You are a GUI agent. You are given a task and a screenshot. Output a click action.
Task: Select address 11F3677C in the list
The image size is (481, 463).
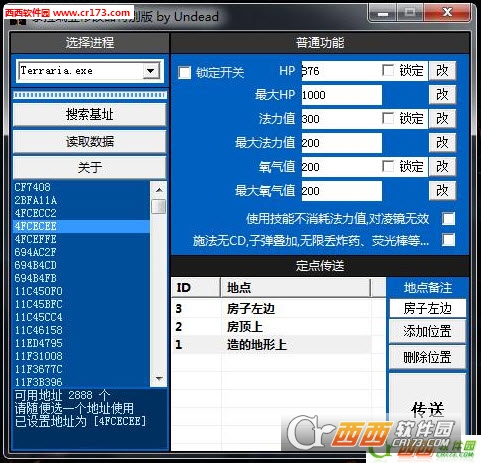[x=81, y=369]
